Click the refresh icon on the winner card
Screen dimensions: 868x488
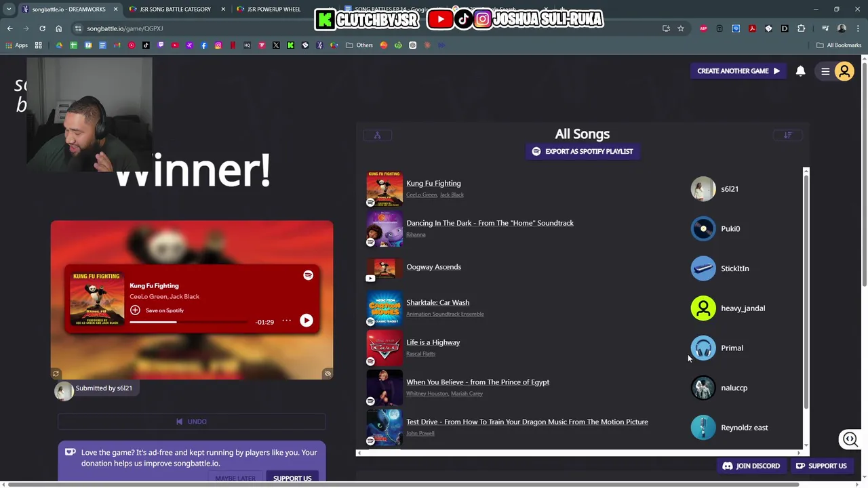56,373
